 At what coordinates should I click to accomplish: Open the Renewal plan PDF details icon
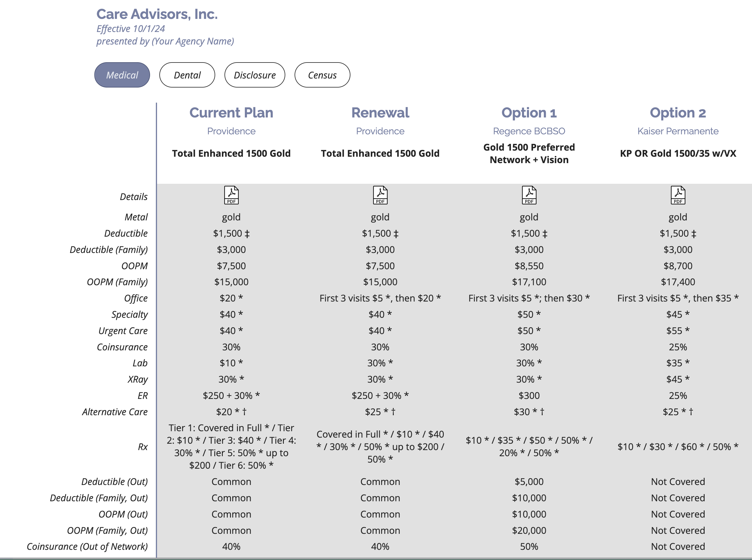tap(380, 195)
